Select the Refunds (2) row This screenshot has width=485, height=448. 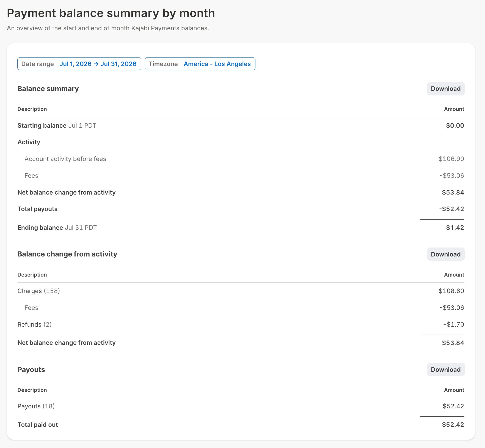click(x=241, y=324)
